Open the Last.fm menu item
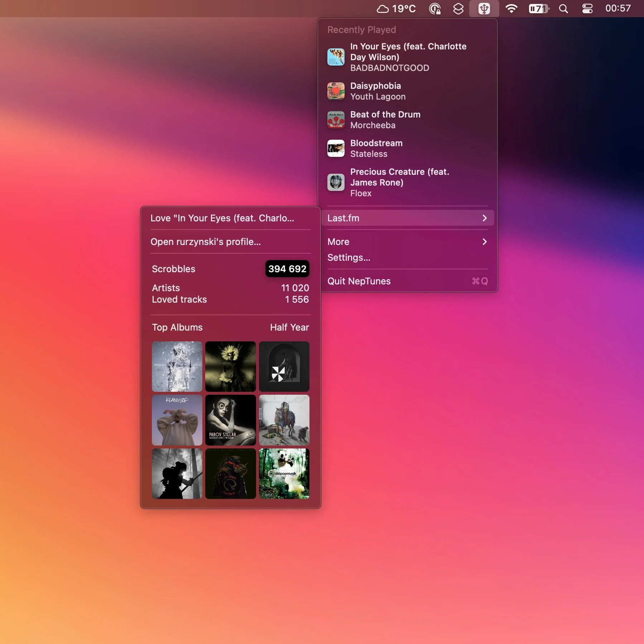Screen dimensions: 644x644 tap(408, 218)
